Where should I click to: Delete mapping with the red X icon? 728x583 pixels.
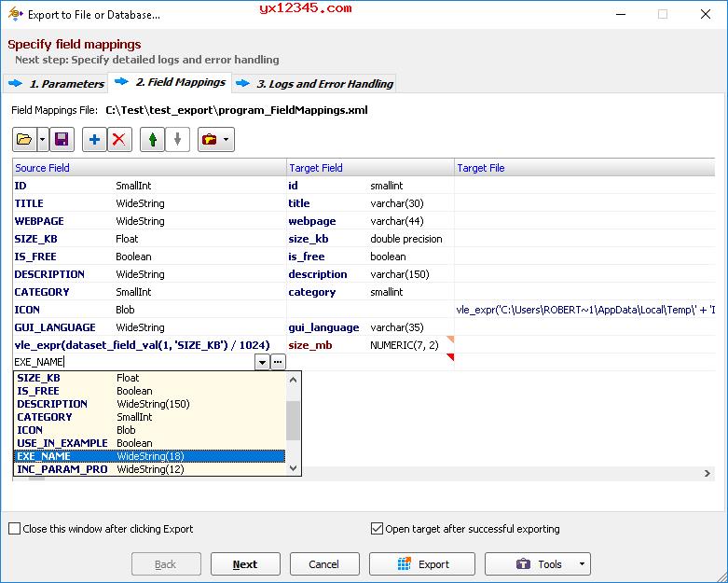pyautogui.click(x=119, y=139)
